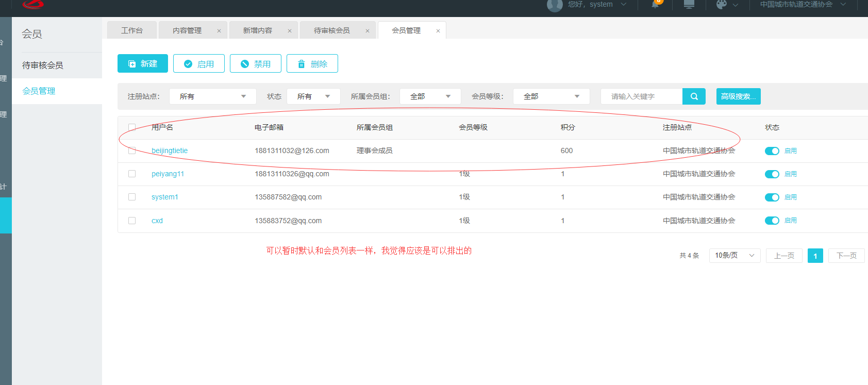Open the 所属会员组 dropdown
868x385 pixels.
[430, 96]
